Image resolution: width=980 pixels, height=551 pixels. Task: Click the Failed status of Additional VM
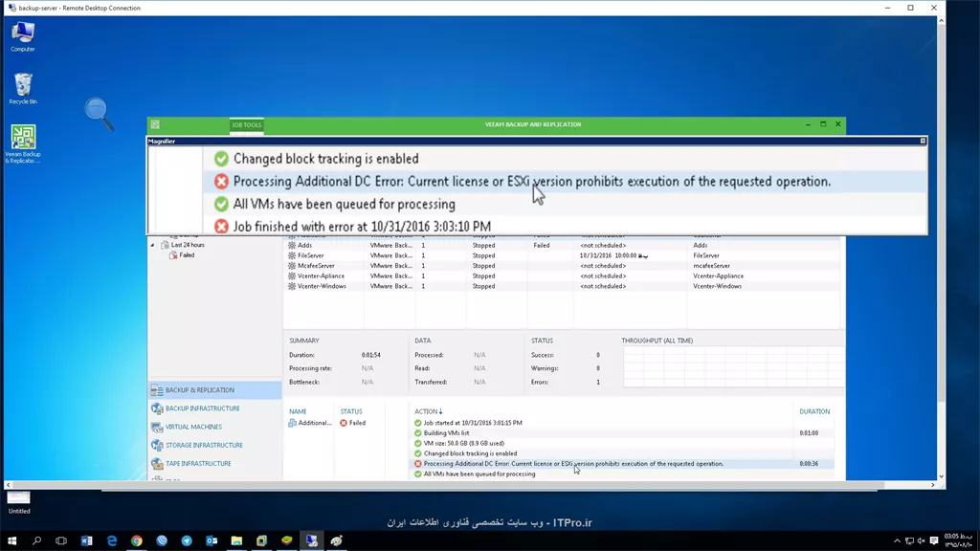tap(352, 423)
